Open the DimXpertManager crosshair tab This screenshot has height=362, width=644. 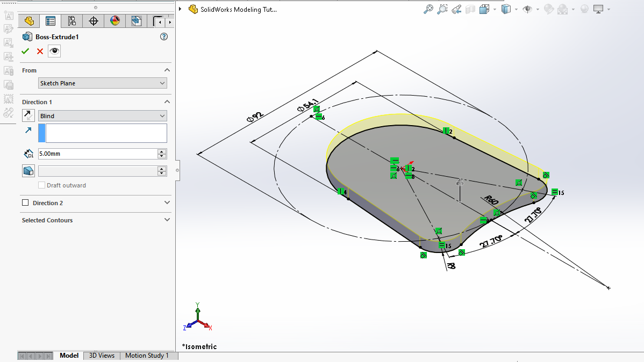[93, 21]
